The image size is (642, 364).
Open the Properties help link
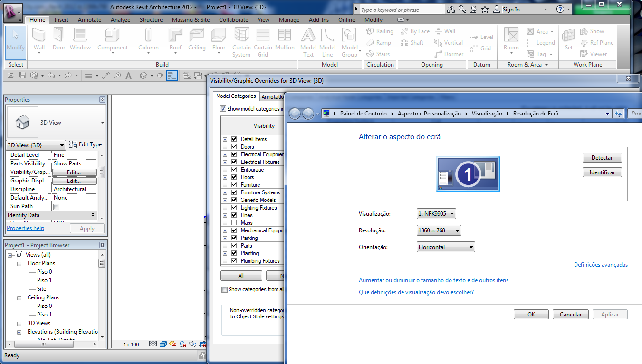click(26, 228)
